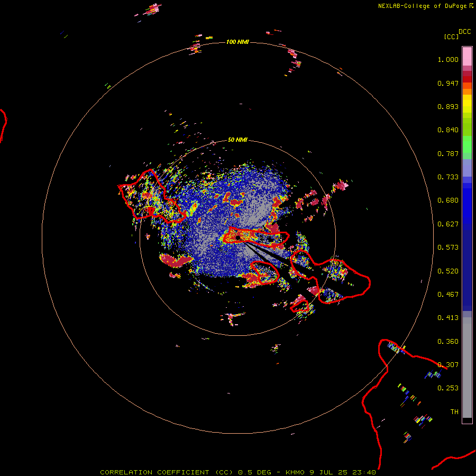Select the 0.787 scale value
The width and height of the screenshot is (476, 476).
click(x=448, y=153)
